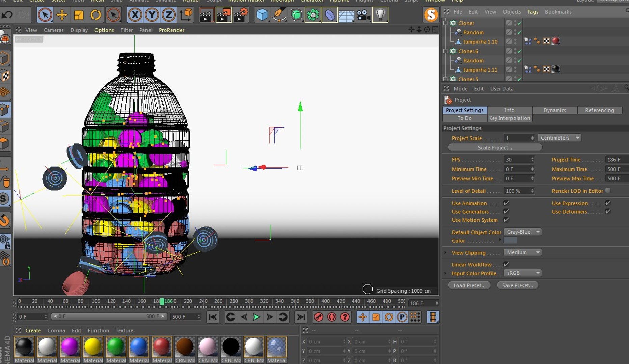Click the Scale Project button
The width and height of the screenshot is (629, 364).
pyautogui.click(x=495, y=148)
